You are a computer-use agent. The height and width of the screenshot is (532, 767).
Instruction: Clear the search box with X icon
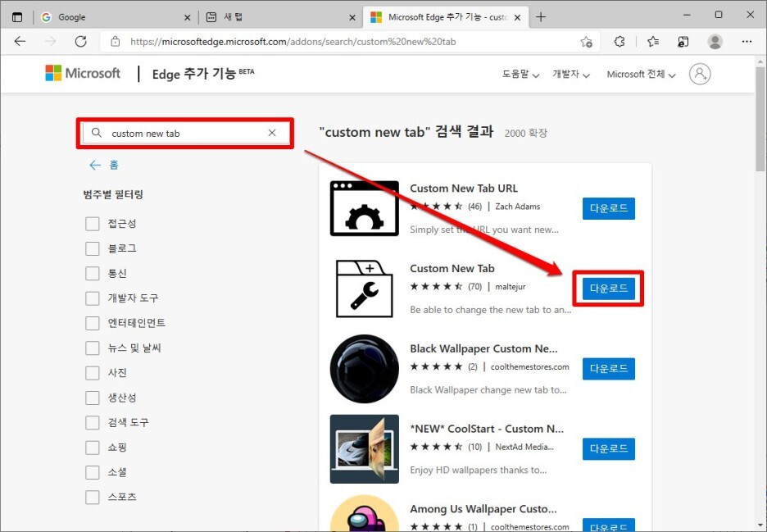272,133
